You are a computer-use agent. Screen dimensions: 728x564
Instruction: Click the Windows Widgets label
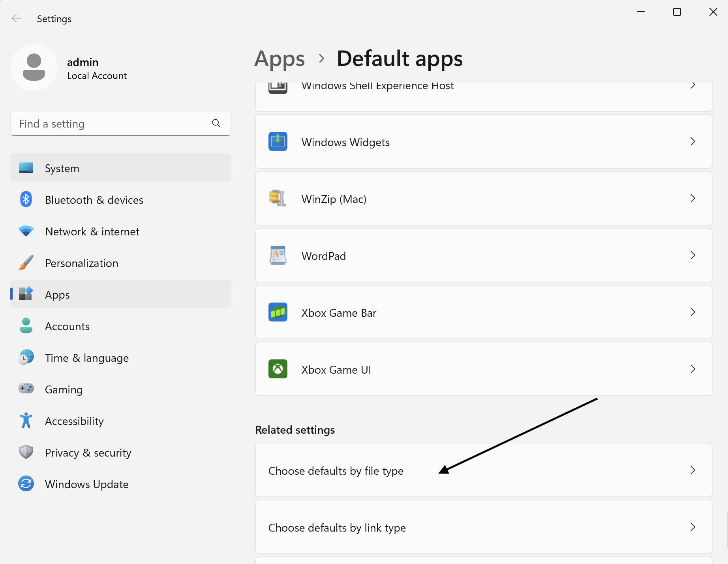345,142
